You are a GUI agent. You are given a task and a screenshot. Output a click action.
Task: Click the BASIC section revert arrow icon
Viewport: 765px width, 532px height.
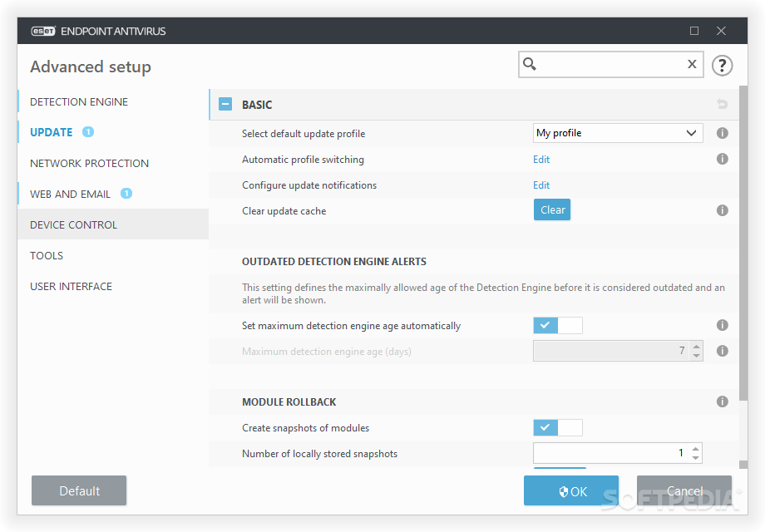[722, 104]
